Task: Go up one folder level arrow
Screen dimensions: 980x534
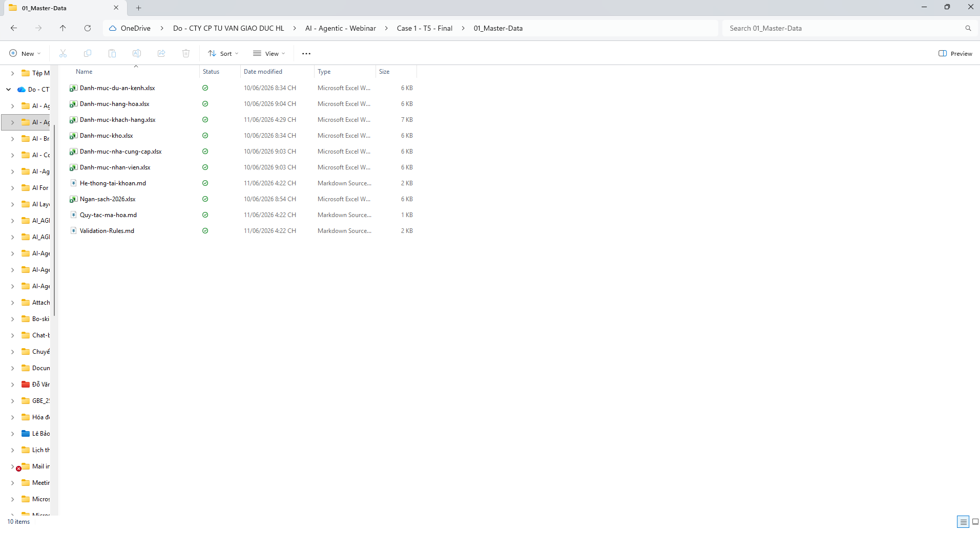Action: tap(62, 28)
